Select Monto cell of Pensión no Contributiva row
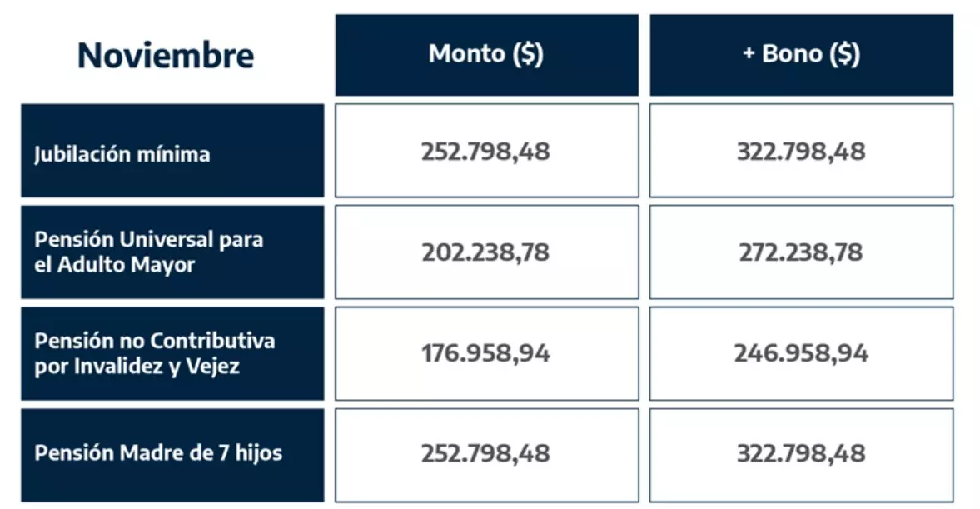The width and height of the screenshot is (980, 509). tap(486, 353)
